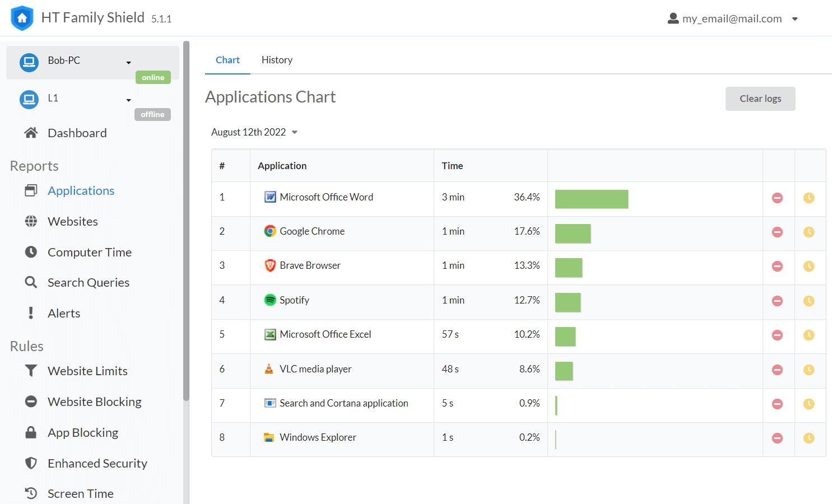This screenshot has height=504, width=832.
Task: Open the August 12th 2022 date picker
Action: [x=254, y=132]
